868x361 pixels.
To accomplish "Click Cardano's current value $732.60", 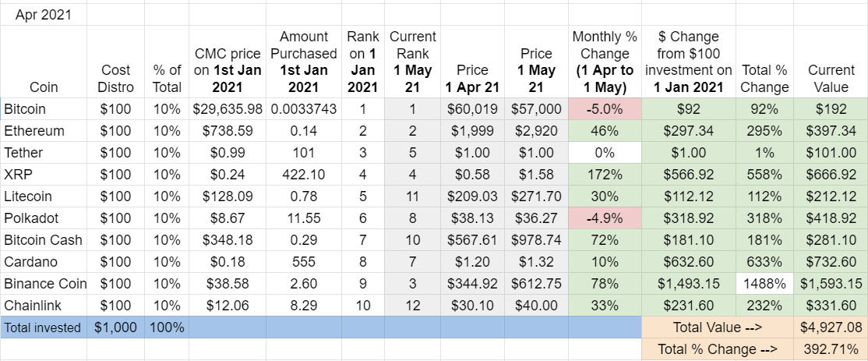I will 831,262.
